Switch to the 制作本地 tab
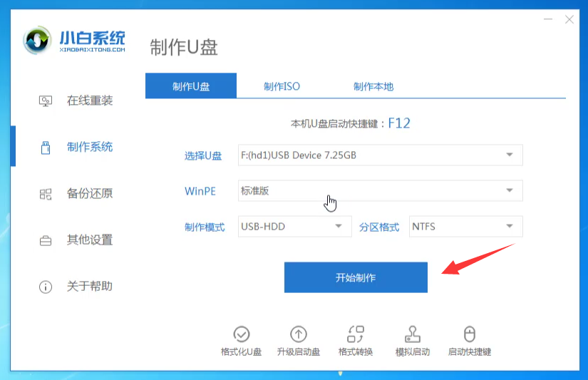Screen dimensions: 588x380 tap(373, 86)
